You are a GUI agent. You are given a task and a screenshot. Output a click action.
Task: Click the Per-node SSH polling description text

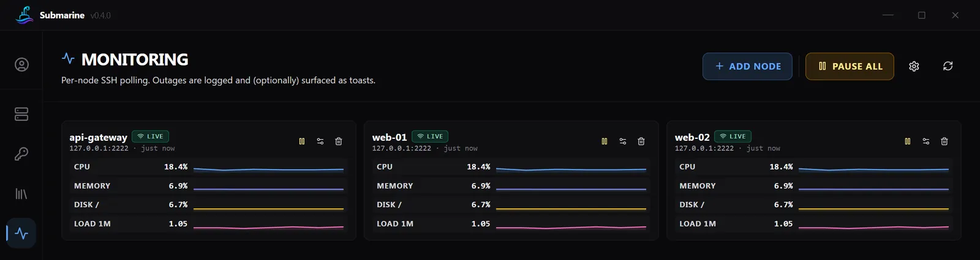218,80
